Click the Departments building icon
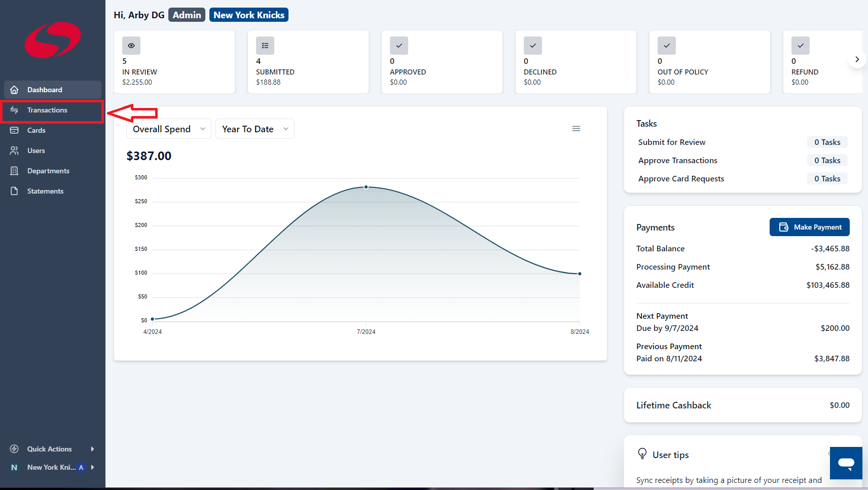The width and height of the screenshot is (868, 490). tap(14, 171)
